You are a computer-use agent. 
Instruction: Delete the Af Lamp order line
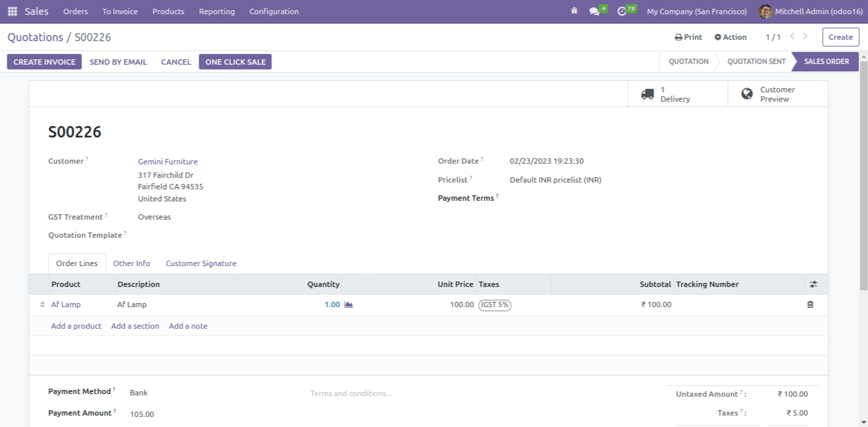(x=810, y=305)
